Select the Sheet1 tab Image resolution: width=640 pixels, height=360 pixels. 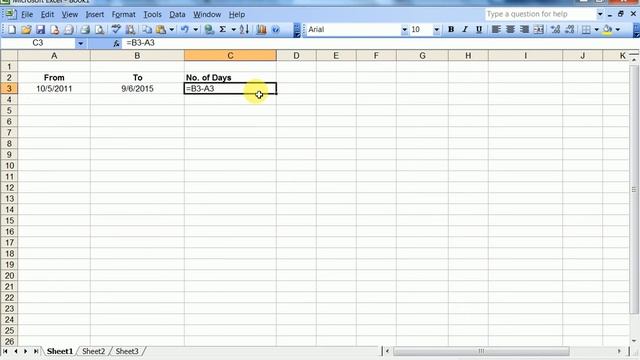tap(60, 351)
